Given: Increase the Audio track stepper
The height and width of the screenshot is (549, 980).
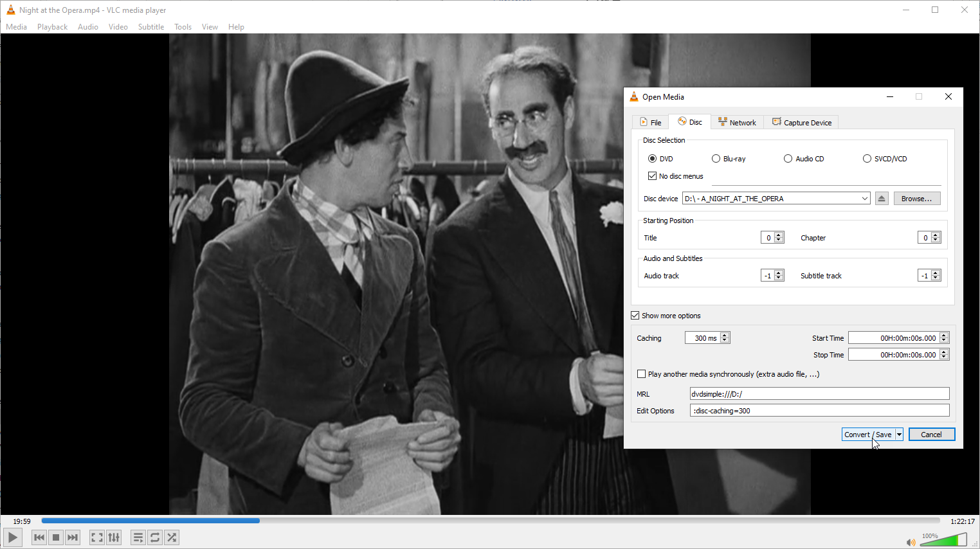Looking at the screenshot, I should [779, 273].
